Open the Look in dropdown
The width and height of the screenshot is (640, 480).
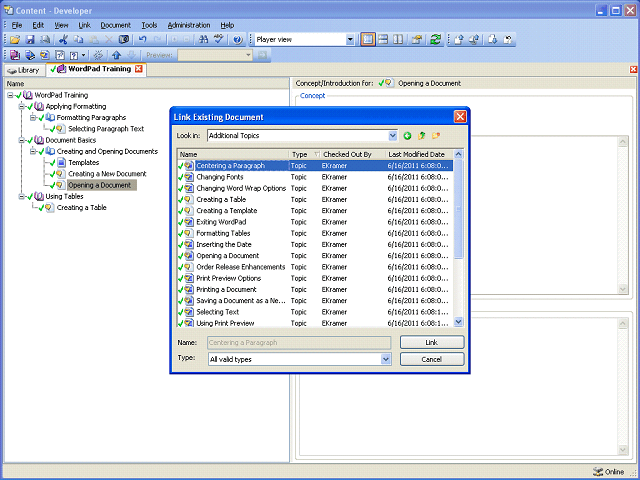(x=392, y=136)
